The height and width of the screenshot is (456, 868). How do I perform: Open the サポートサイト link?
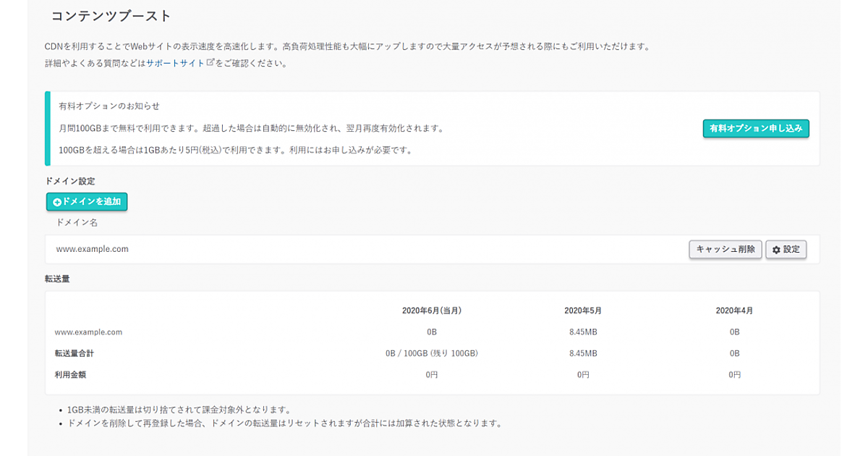point(175,63)
